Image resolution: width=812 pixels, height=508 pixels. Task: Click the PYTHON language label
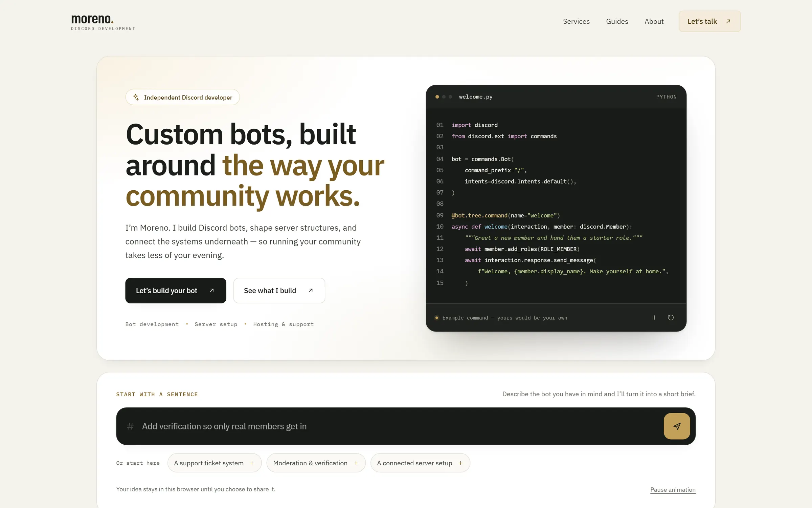point(666,97)
